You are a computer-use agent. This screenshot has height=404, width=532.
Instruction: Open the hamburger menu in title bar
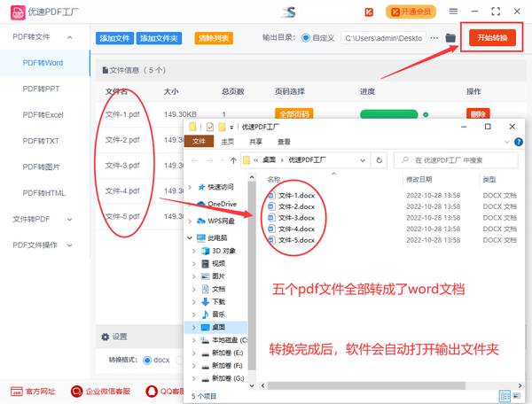pos(453,12)
